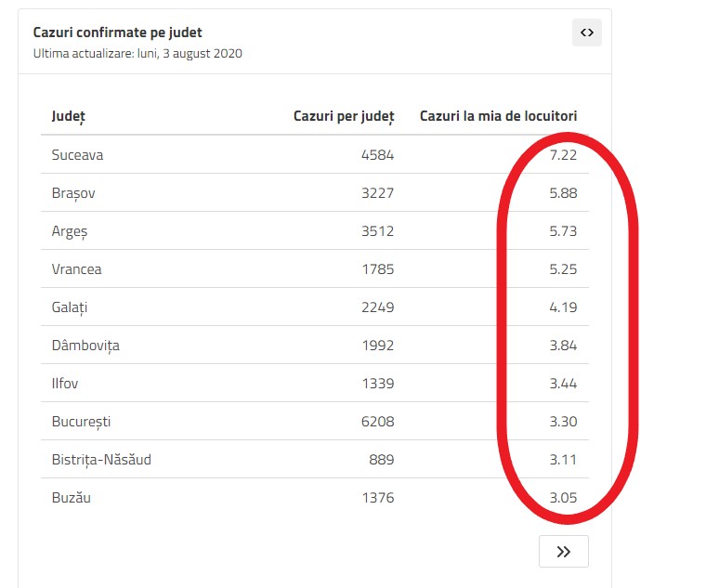719x588 pixels.
Task: Click the Ultima actualizare date text
Action: pyautogui.click(x=137, y=53)
